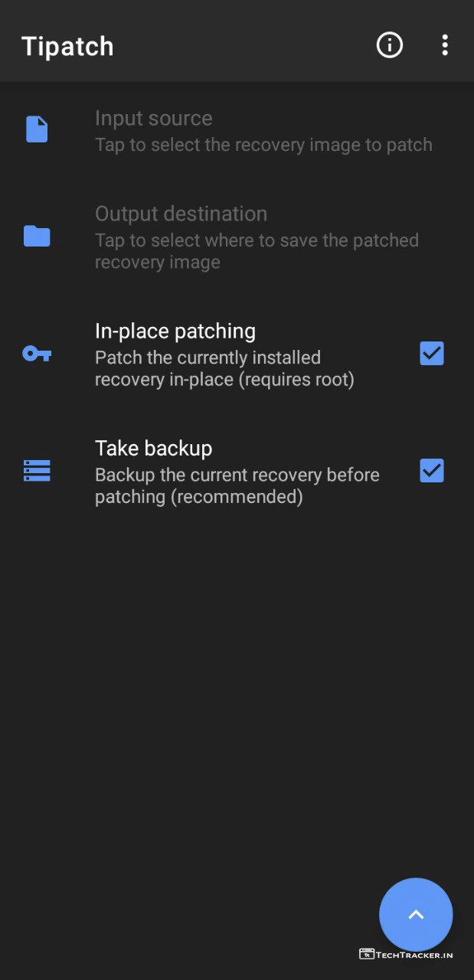The image size is (474, 980).
Task: Click the chevron arrow inside blue circle
Action: [x=416, y=914]
